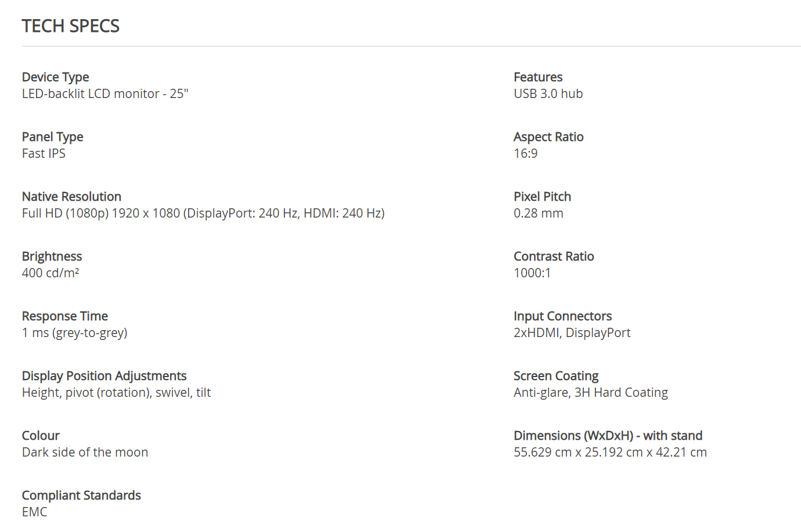Screen dimensions: 801x532
Task: Select the Native Resolution label
Action: point(71,197)
